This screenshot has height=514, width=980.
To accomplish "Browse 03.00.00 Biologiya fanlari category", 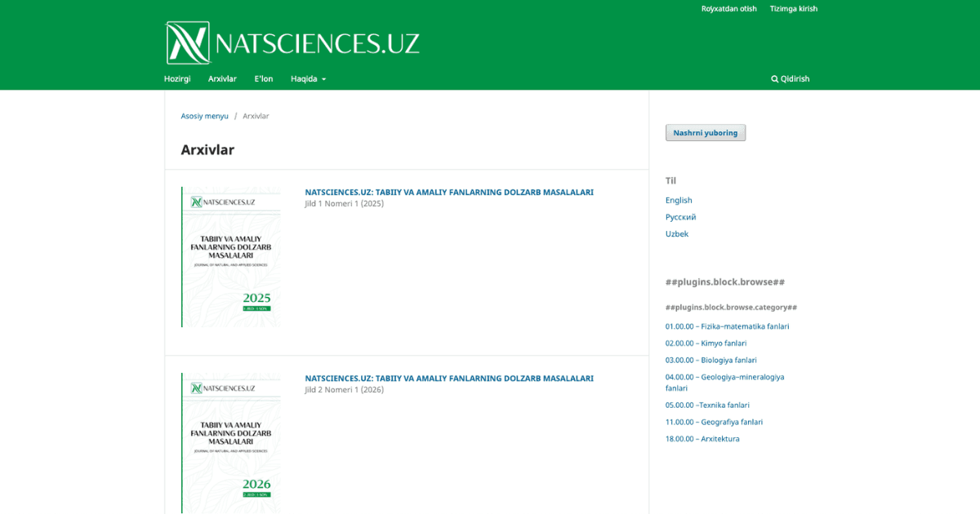I will click(711, 360).
